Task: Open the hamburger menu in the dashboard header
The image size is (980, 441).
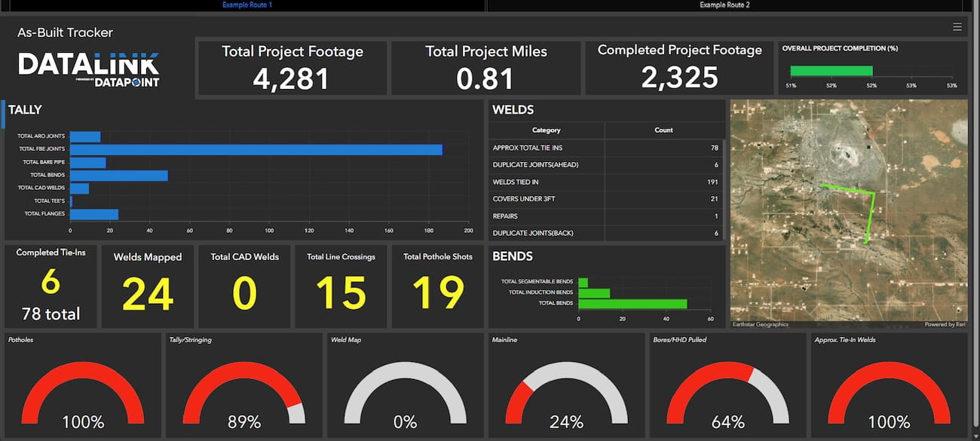Action: (x=957, y=27)
